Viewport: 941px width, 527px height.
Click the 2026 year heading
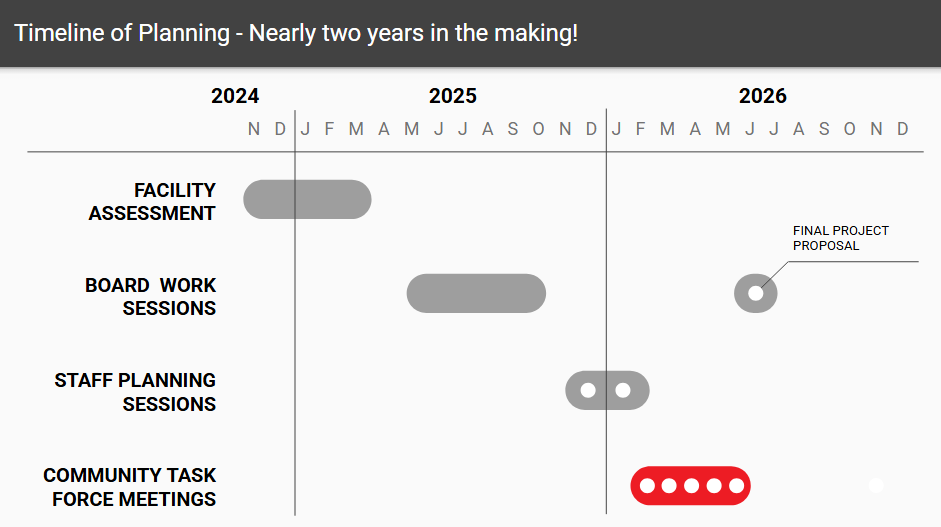pos(762,96)
